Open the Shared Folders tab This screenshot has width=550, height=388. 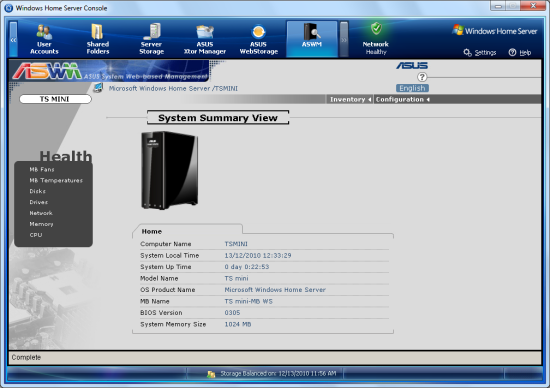98,39
